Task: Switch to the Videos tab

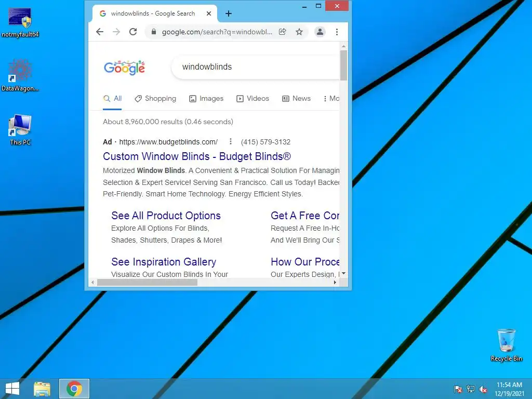Action: coord(253,99)
